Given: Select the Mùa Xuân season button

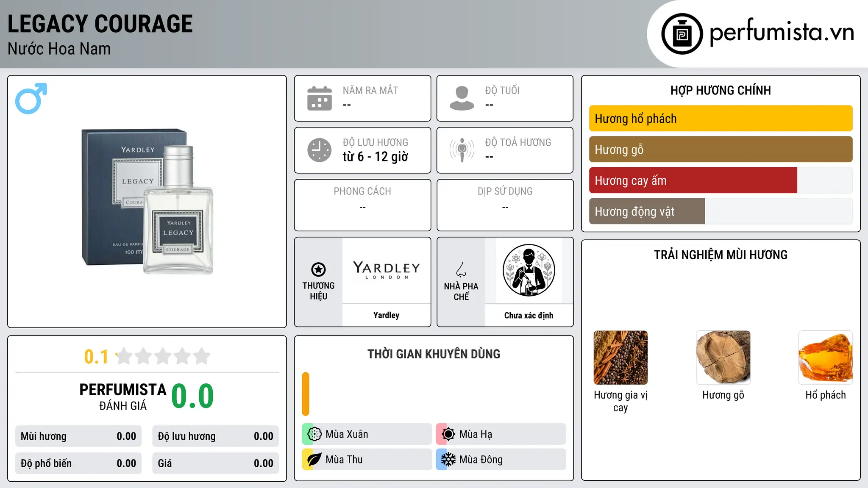Looking at the screenshot, I should [x=367, y=434].
